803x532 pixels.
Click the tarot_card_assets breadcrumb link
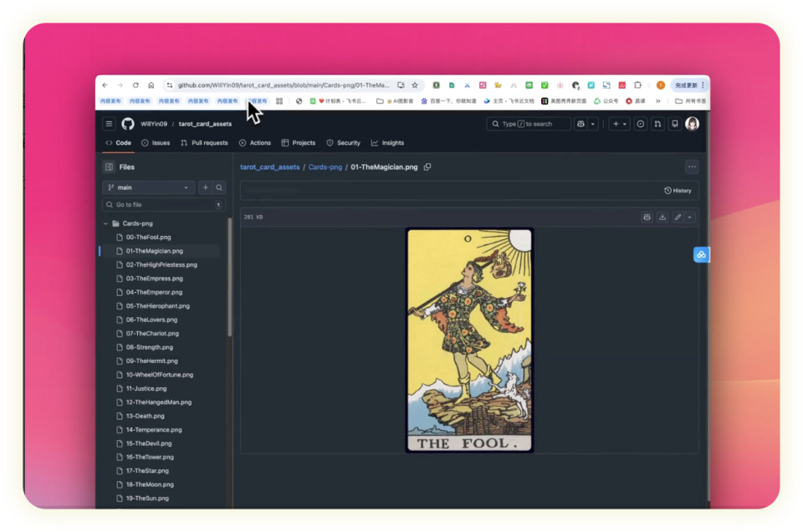pos(269,166)
